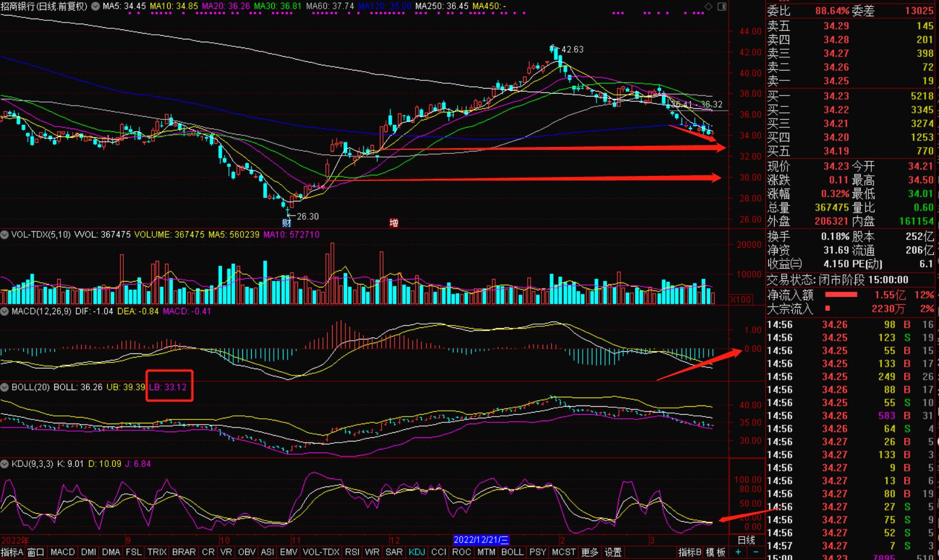The height and width of the screenshot is (560, 939).
Task: Click the 42.63 high price label
Action: point(573,50)
